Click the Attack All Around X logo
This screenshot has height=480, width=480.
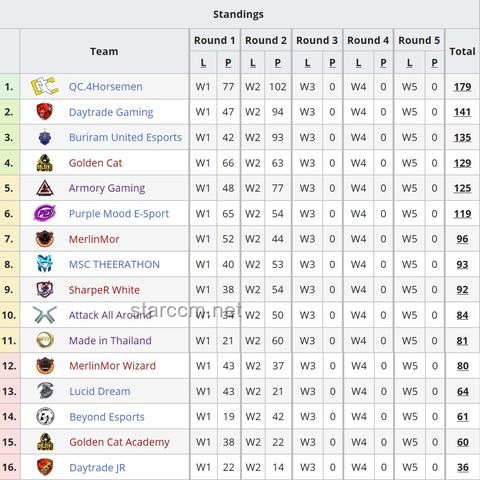[45, 315]
